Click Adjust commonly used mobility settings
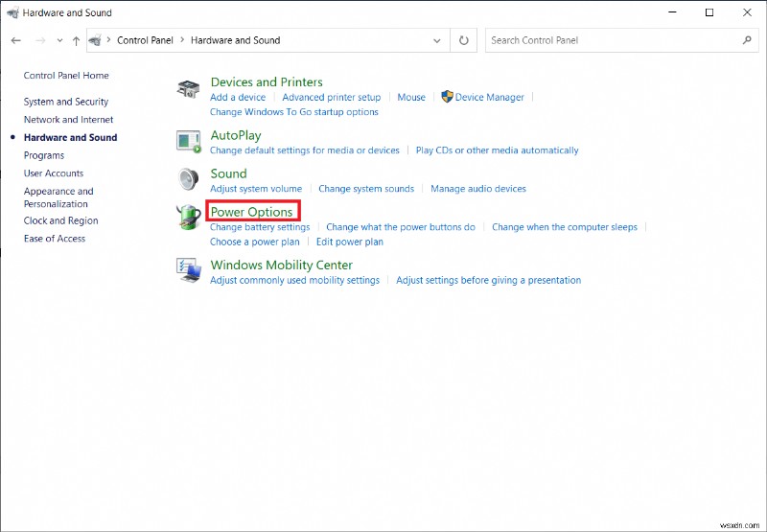This screenshot has width=767, height=532. point(294,280)
